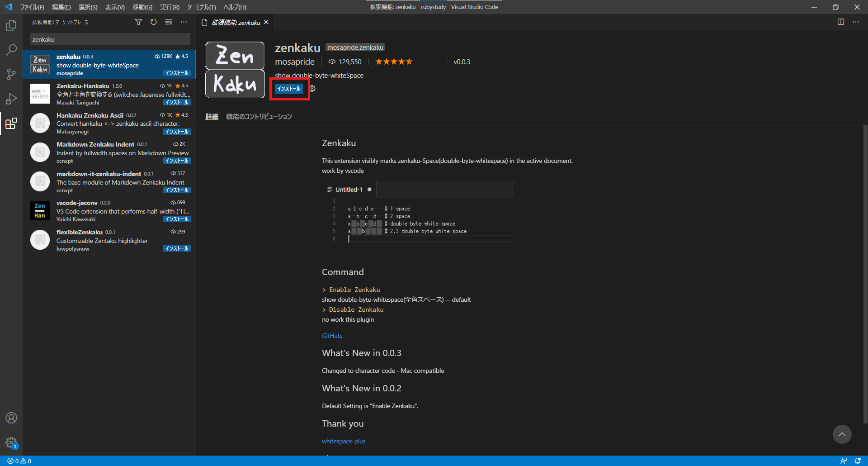Screen dimensions: 868x466
Task: Click the main インストール button for zenkaku
Action: click(289, 89)
